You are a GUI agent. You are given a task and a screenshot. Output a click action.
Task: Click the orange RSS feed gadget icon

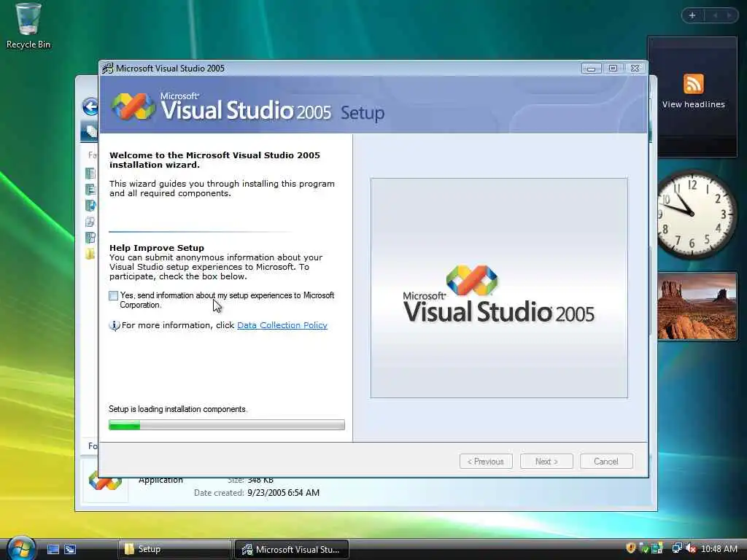click(693, 85)
